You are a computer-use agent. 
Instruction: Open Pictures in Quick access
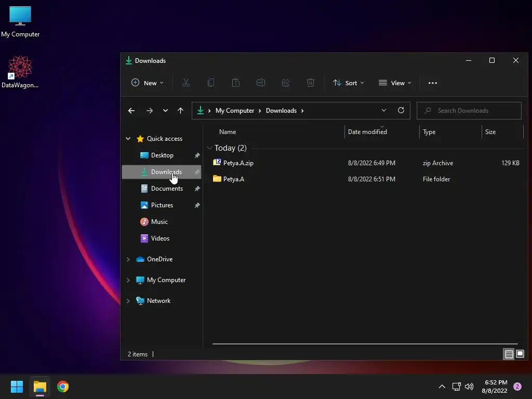coord(162,205)
